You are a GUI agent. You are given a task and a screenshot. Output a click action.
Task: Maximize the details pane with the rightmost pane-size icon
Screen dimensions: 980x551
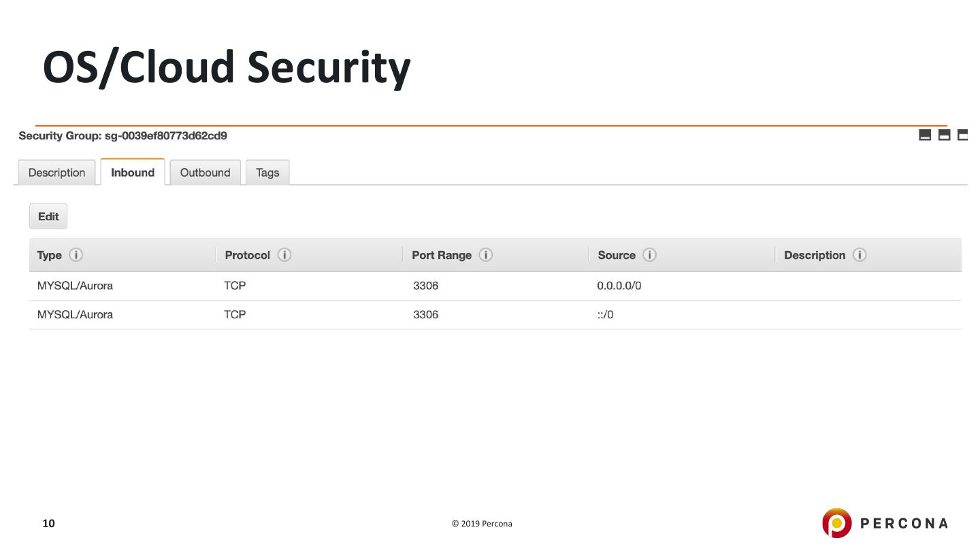coord(963,135)
